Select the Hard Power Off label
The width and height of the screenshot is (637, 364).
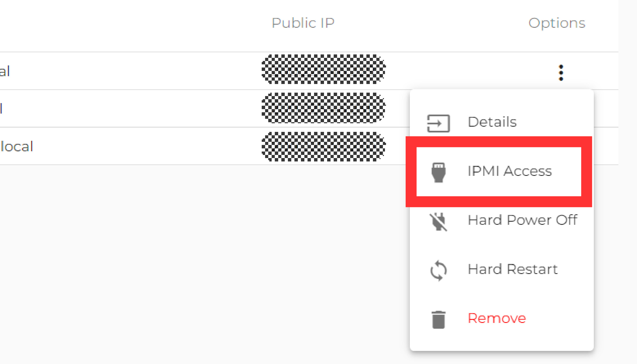click(x=522, y=220)
